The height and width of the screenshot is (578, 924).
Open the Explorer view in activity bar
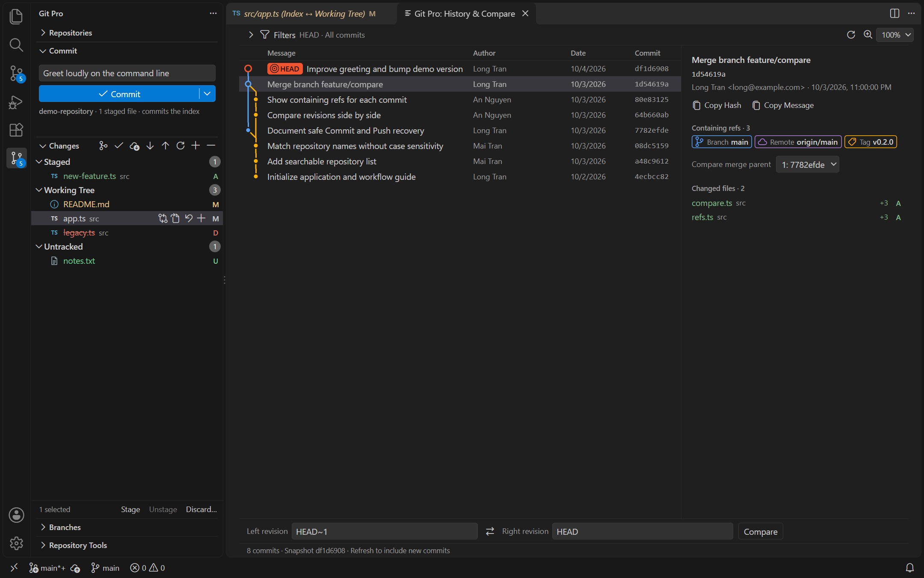tap(16, 16)
